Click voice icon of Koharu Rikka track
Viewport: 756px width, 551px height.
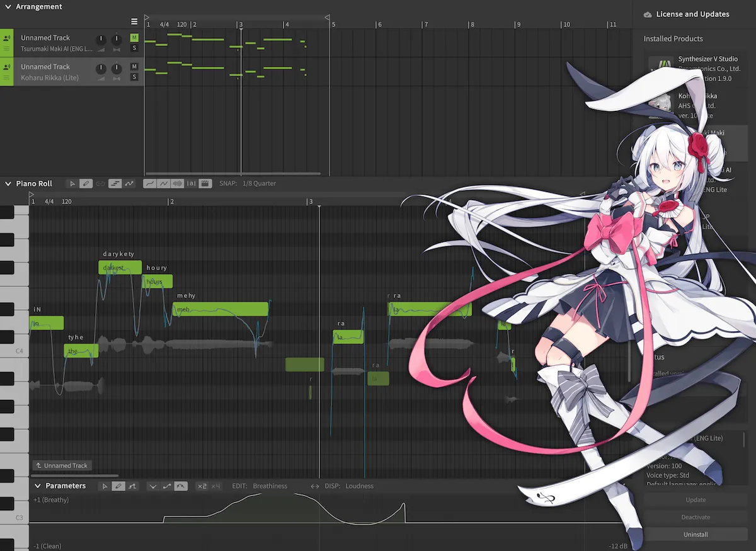[6, 67]
